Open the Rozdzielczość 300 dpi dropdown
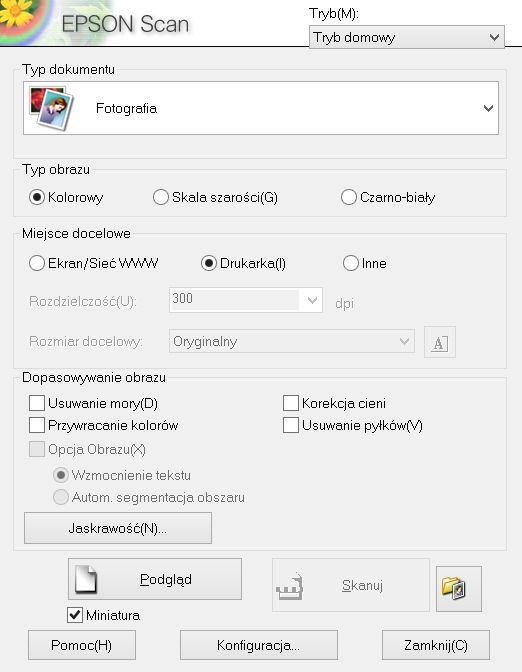 (x=246, y=300)
